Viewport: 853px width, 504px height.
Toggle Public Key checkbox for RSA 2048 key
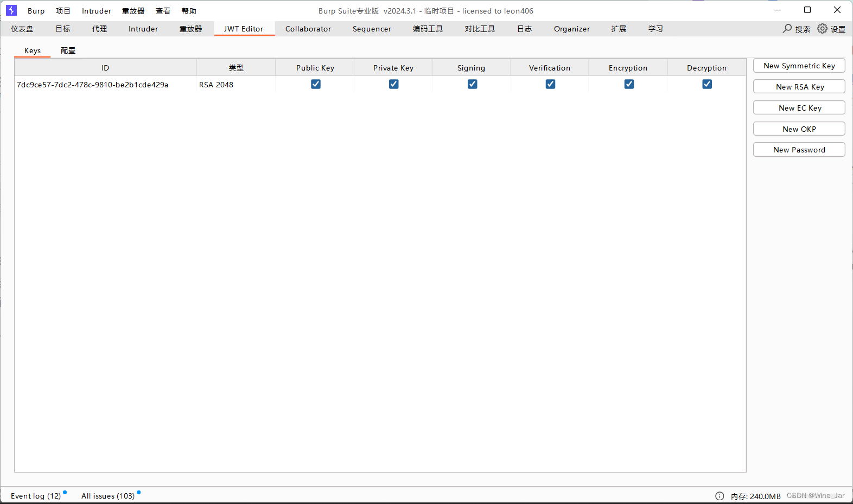coord(316,84)
